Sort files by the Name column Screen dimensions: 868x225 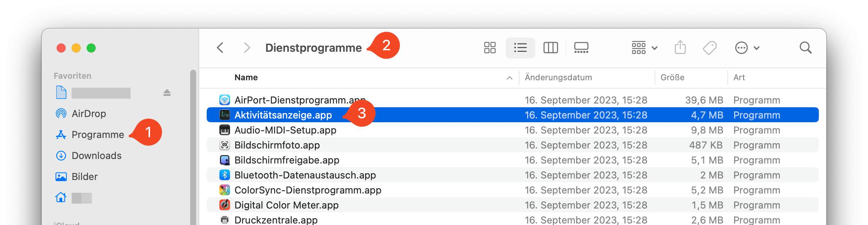[246, 78]
